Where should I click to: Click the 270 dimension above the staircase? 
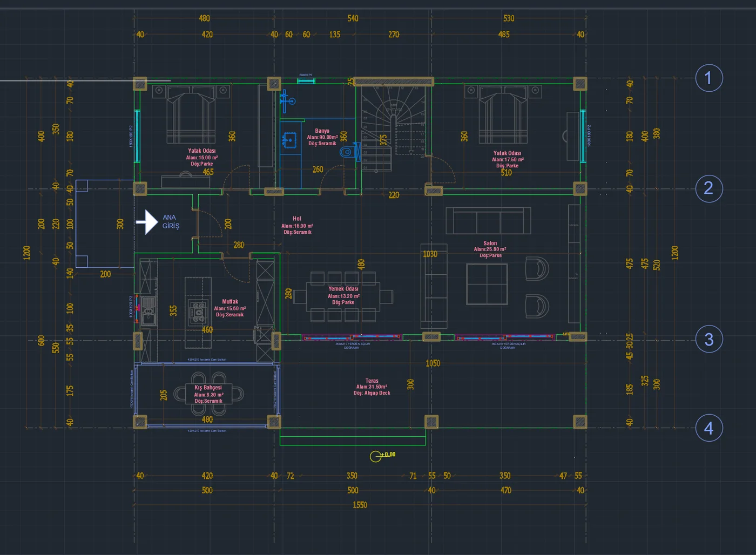tap(394, 35)
